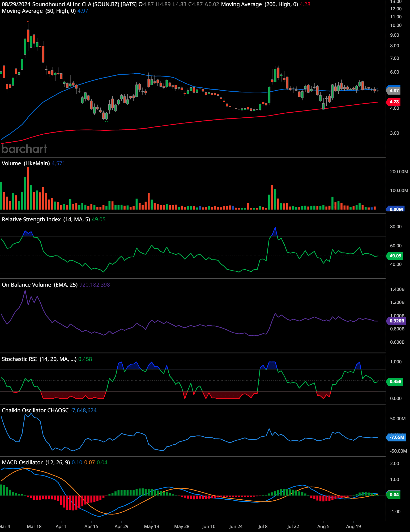The width and height of the screenshot is (410, 532).
Task: Click the Volume (LikeMain) pane label
Action: pos(26,163)
